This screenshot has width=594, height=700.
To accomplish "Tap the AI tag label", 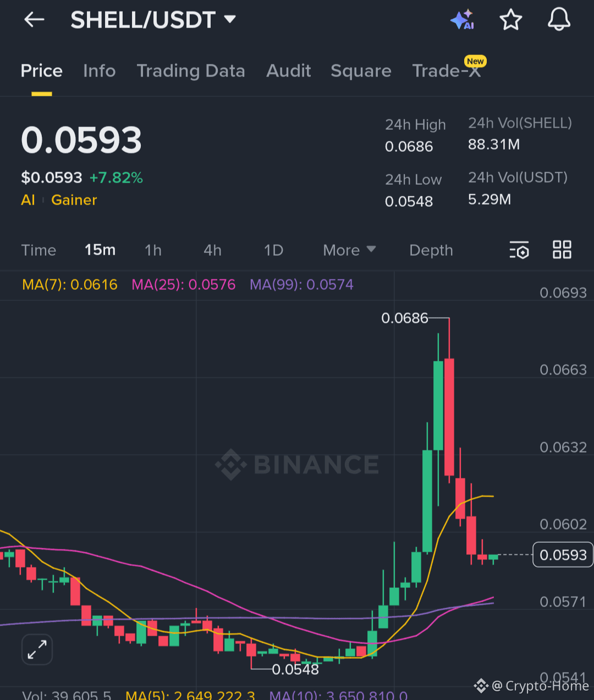I will pyautogui.click(x=28, y=200).
